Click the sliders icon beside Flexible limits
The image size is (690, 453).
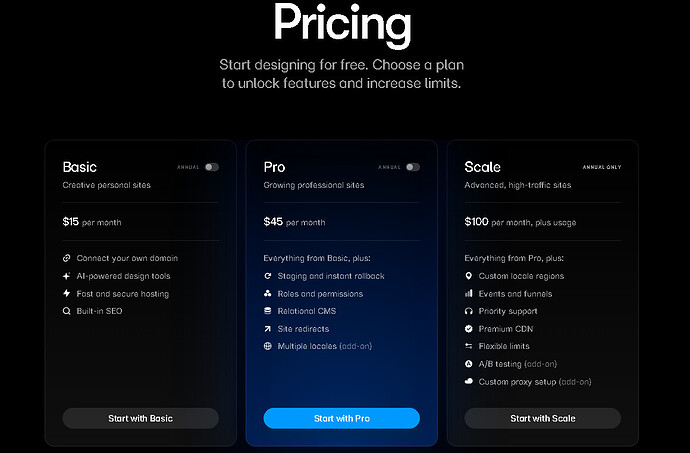(469, 346)
